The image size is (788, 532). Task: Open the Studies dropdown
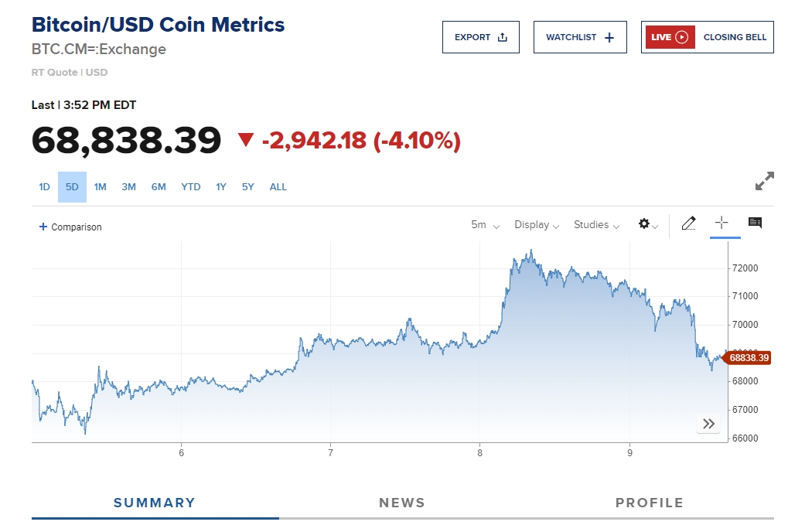tap(596, 225)
